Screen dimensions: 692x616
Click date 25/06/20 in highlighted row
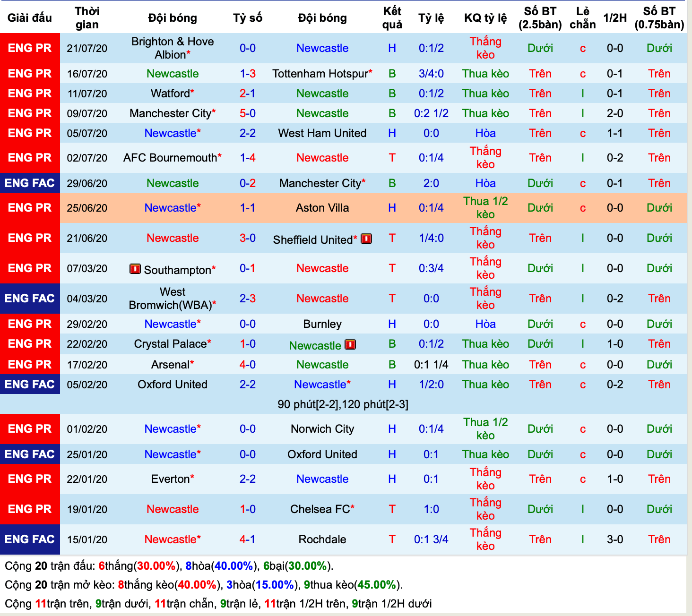click(x=87, y=208)
